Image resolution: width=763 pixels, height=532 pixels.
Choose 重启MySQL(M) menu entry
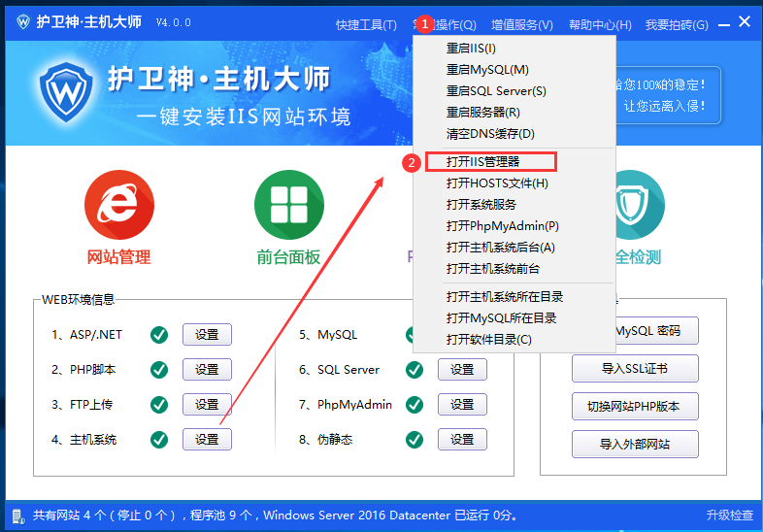(x=487, y=70)
